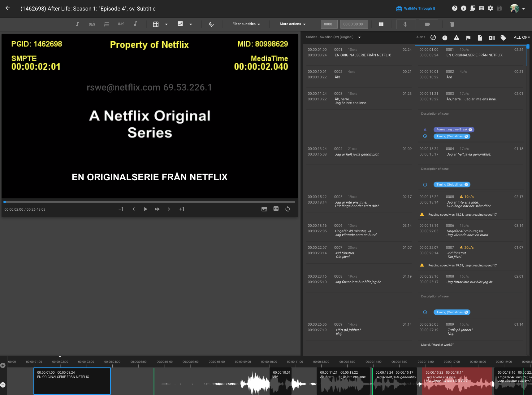The height and width of the screenshot is (395, 532).
Task: Click the video progress seek bar
Action: tap(150, 202)
